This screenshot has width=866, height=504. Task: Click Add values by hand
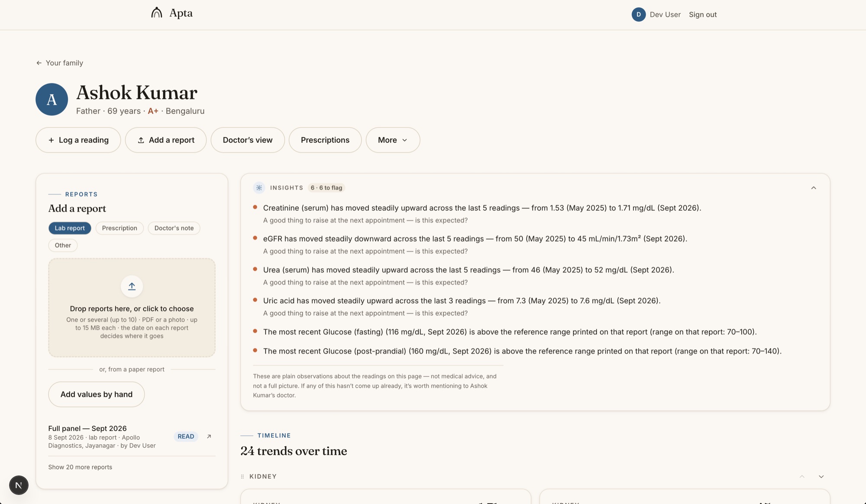97,394
